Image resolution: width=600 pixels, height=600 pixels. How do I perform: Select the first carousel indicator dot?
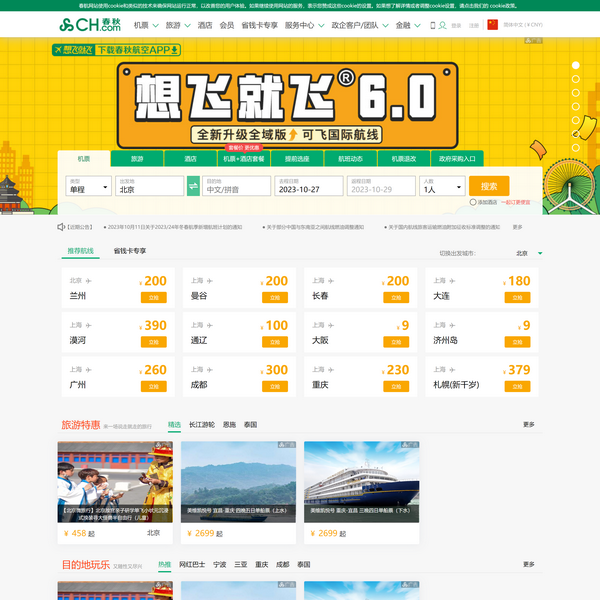tap(575, 65)
